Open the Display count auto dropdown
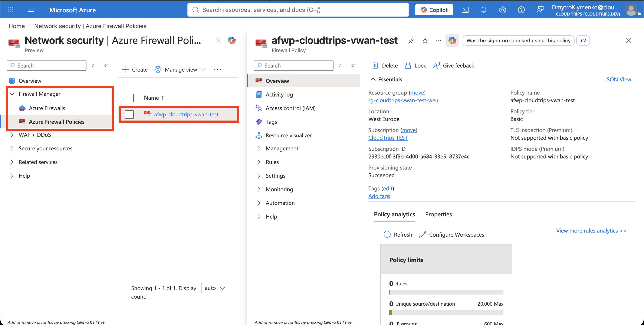Viewport: 644px width, 325px height. tap(214, 288)
